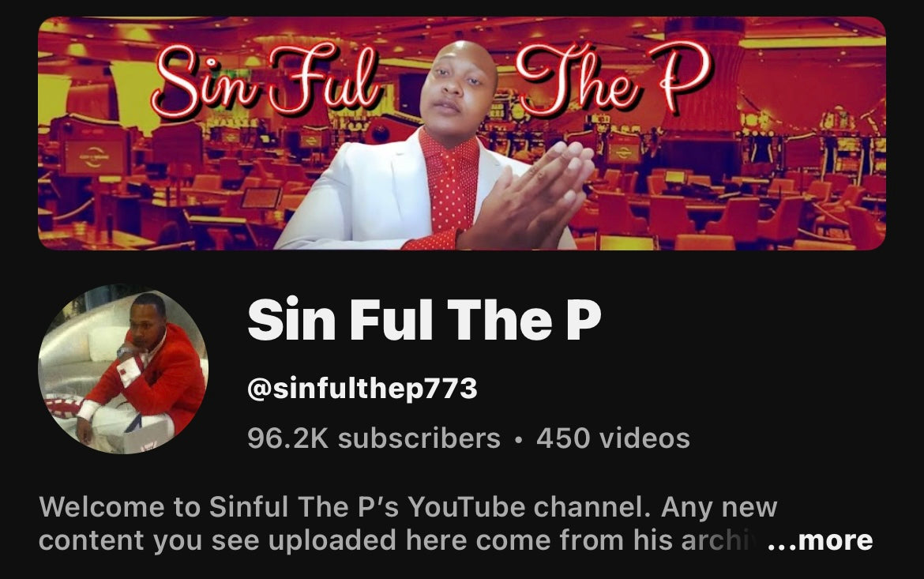924x579 pixels.
Task: Click the 96.2K subscribers count
Action: (374, 438)
